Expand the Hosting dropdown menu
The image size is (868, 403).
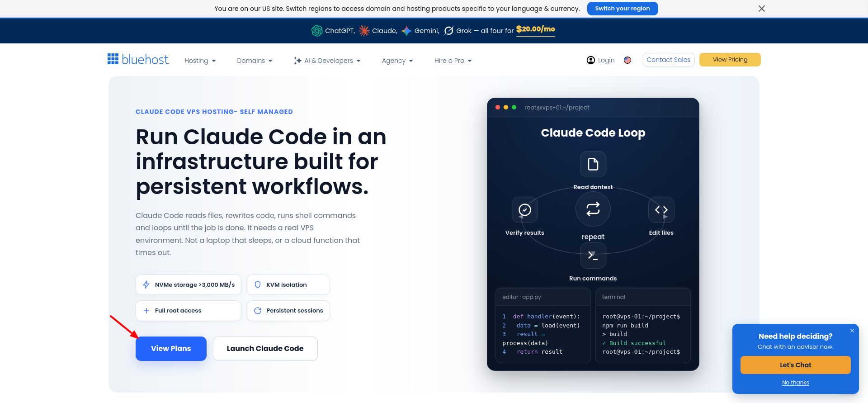point(200,61)
